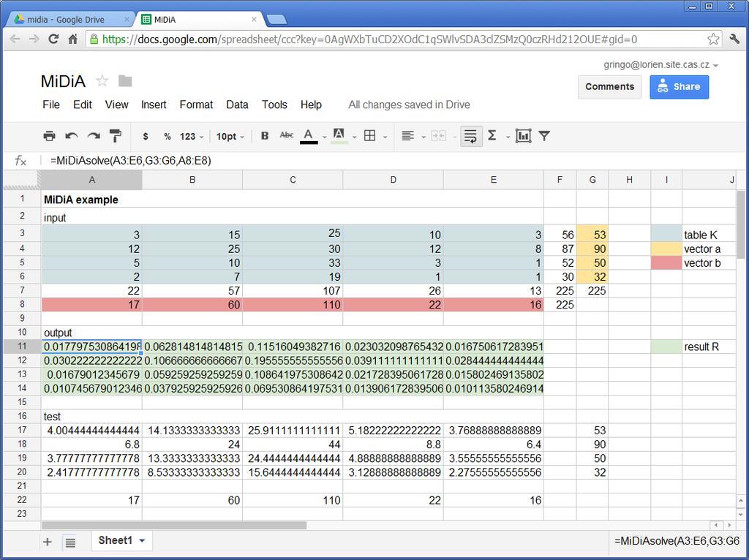This screenshot has height=560, width=749.
Task: Open the File menu
Action: pyautogui.click(x=51, y=105)
